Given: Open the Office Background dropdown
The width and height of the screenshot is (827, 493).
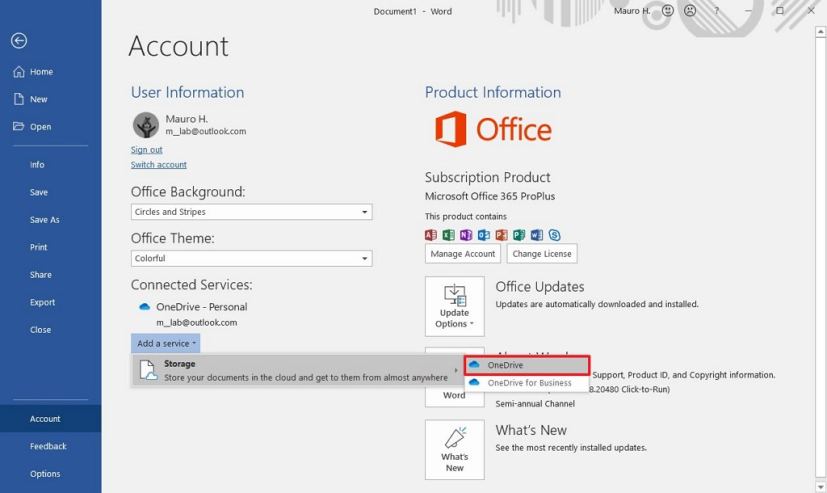Looking at the screenshot, I should [x=252, y=212].
